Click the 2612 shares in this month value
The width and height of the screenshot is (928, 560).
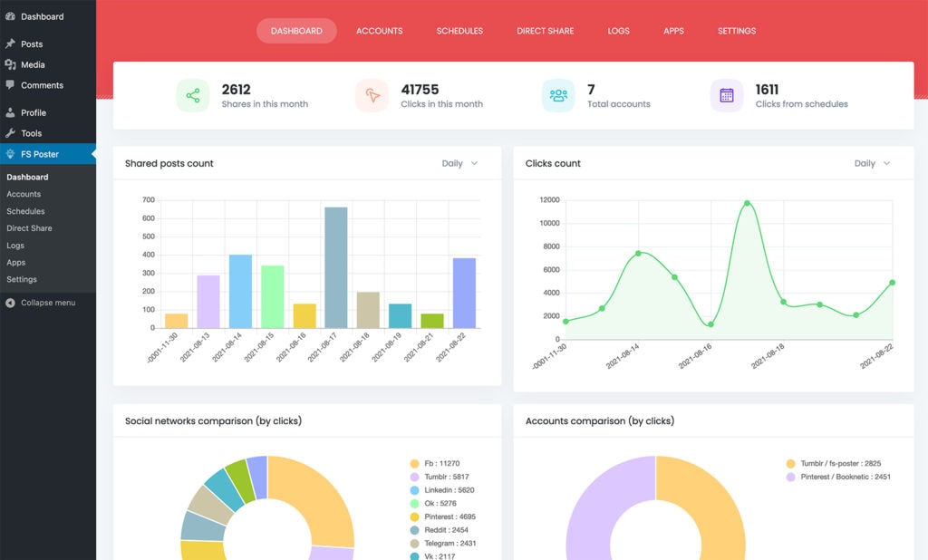(237, 90)
